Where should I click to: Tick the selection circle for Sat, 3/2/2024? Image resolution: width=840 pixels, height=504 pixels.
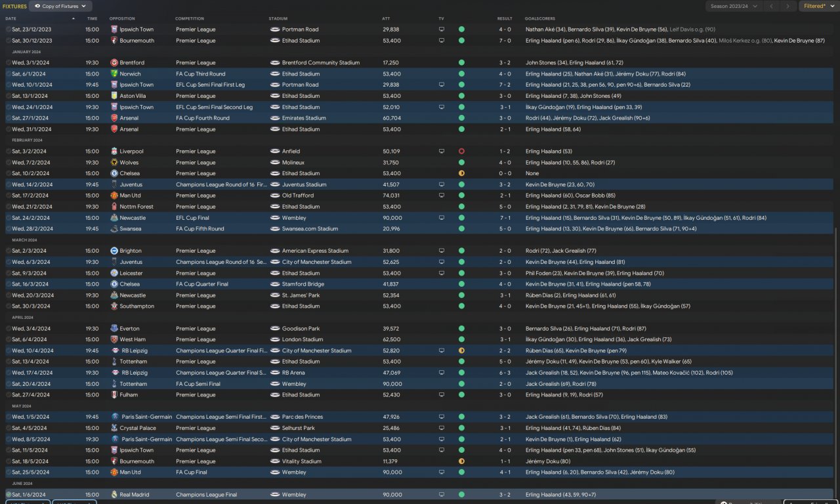point(9,152)
